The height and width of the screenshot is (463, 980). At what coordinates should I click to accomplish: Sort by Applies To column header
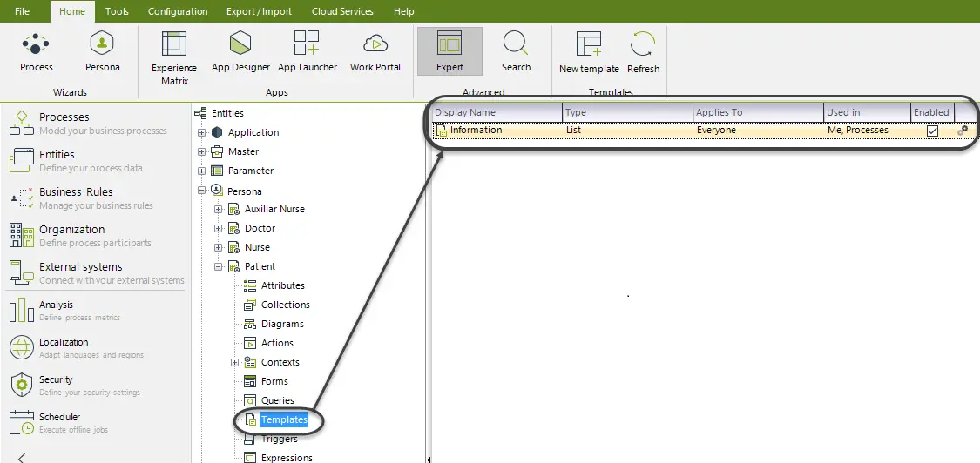pyautogui.click(x=758, y=112)
